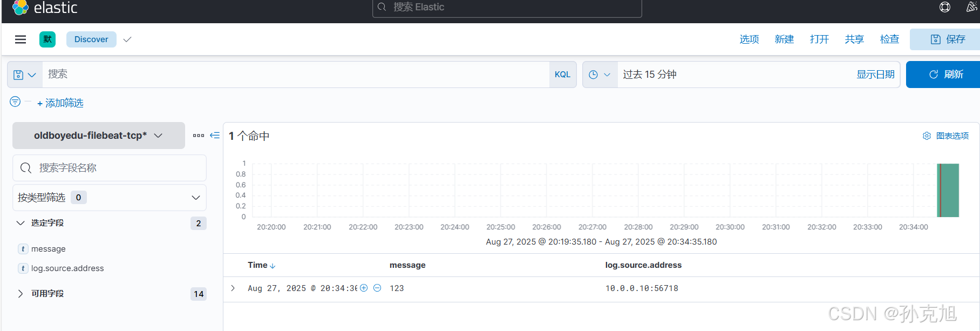Click the green space avatar icon
The height and width of the screenshot is (331, 980).
tap(47, 39)
